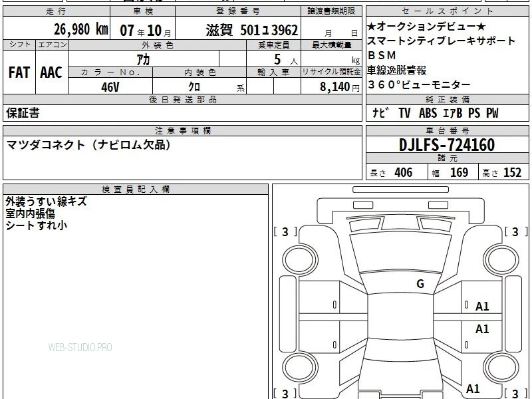Select inspector note シートすれ小
Viewport: 532px width, 399px height.
[x=37, y=225]
